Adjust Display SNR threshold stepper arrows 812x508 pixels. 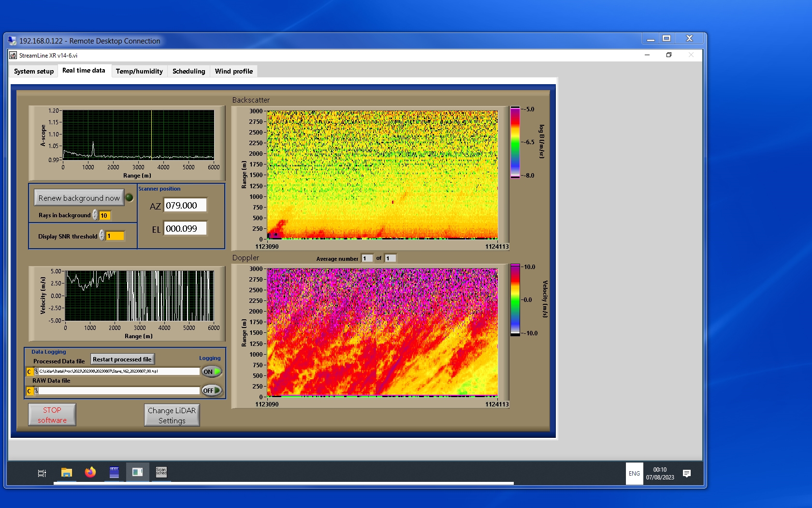pos(102,236)
